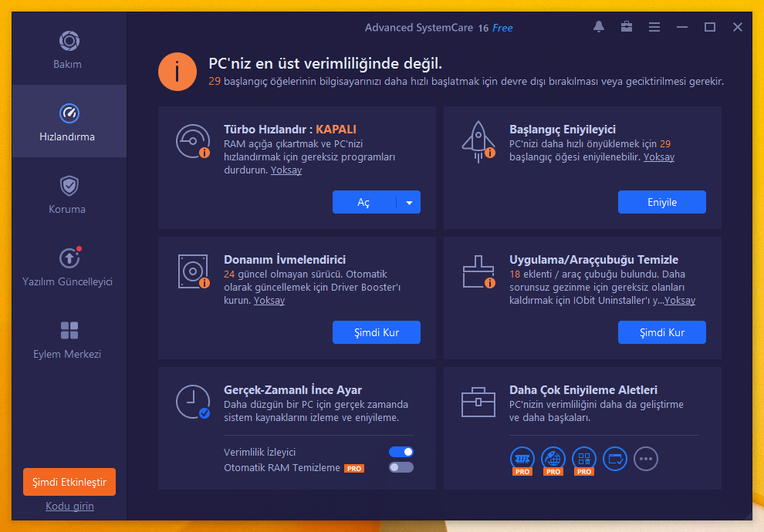Open the third PRO tool grid icon
The image size is (764, 532).
click(584, 460)
